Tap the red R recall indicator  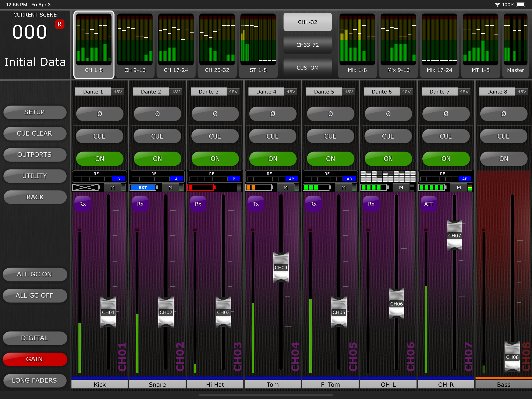(x=60, y=24)
